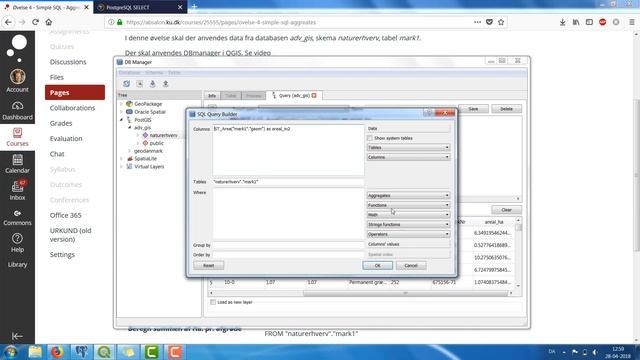Go back using the browser back arrow
The width and height of the screenshot is (640, 360).
click(9, 22)
